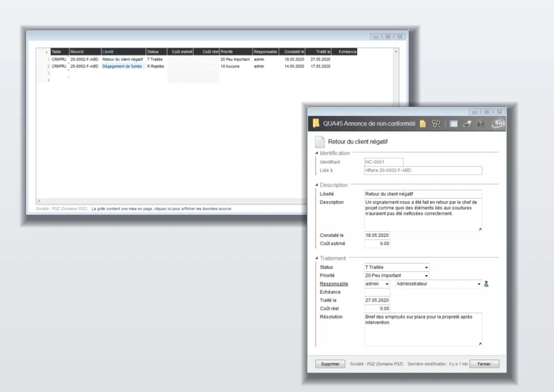Click the Coût réel column header in grid
Image resolution: width=554 pixels, height=392 pixels.
click(x=206, y=51)
